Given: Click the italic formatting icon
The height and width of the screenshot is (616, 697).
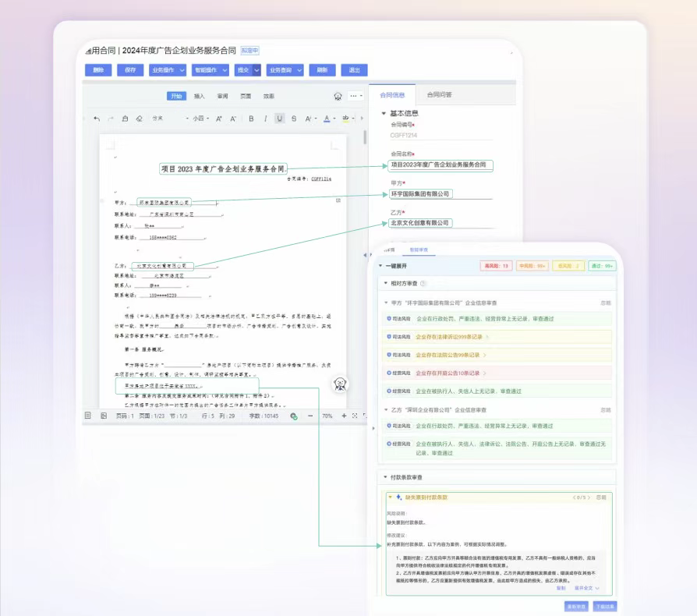Looking at the screenshot, I should pyautogui.click(x=266, y=119).
